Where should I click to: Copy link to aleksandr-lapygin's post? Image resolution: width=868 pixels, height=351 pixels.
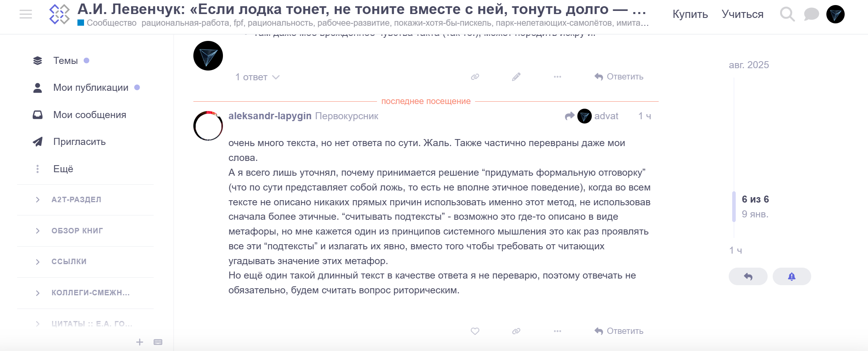516,331
